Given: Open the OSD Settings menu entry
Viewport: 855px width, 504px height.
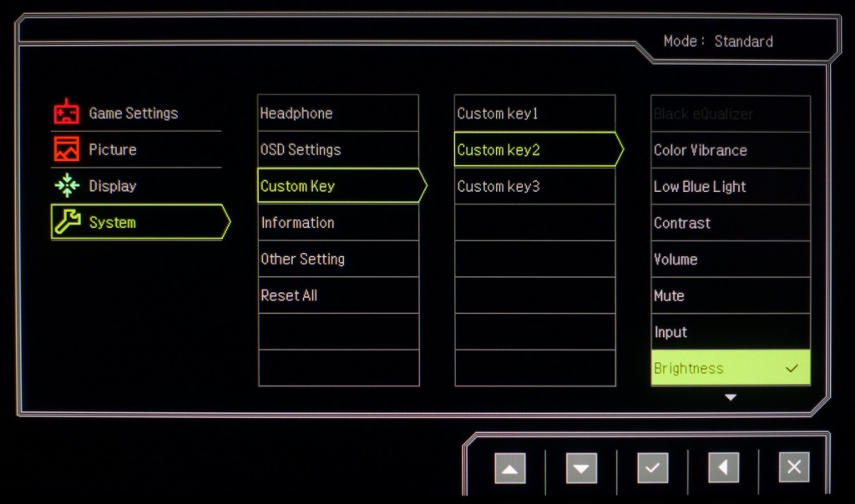Looking at the screenshot, I should tap(338, 150).
